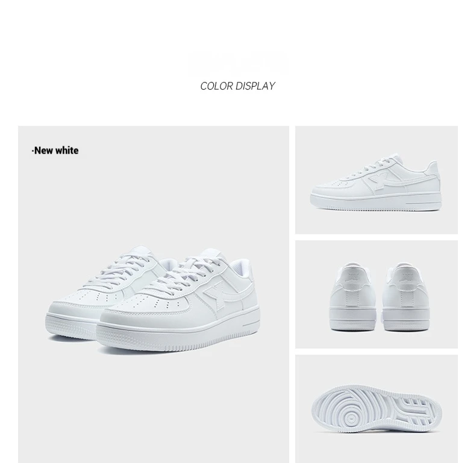Screen dimensions: 476x463
Task: Open the side profile sneaker thumbnail
Action: tap(377, 180)
